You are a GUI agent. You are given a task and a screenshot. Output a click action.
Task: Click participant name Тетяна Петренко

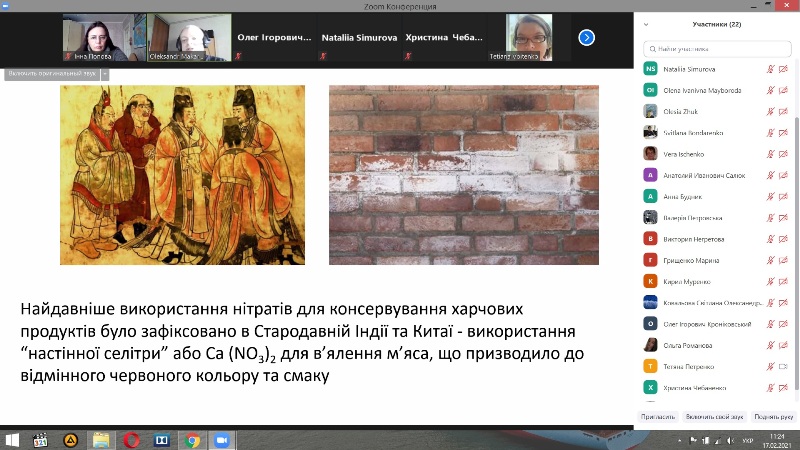pos(688,367)
